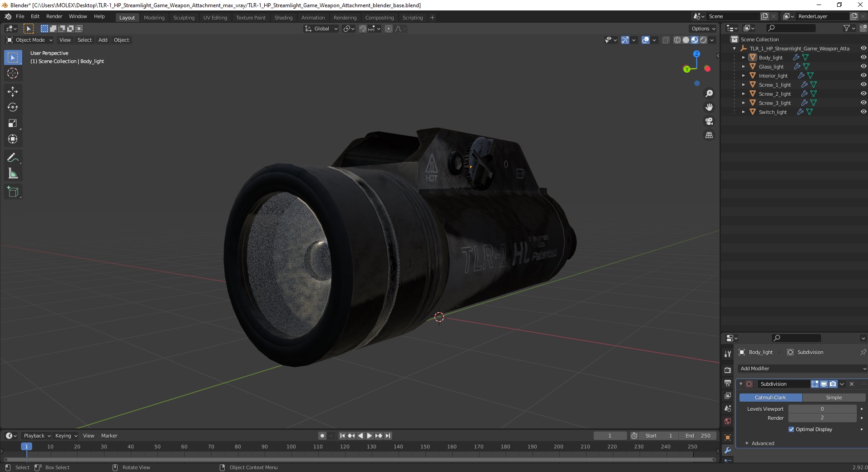
Task: Choose the Move tool
Action: pos(13,91)
